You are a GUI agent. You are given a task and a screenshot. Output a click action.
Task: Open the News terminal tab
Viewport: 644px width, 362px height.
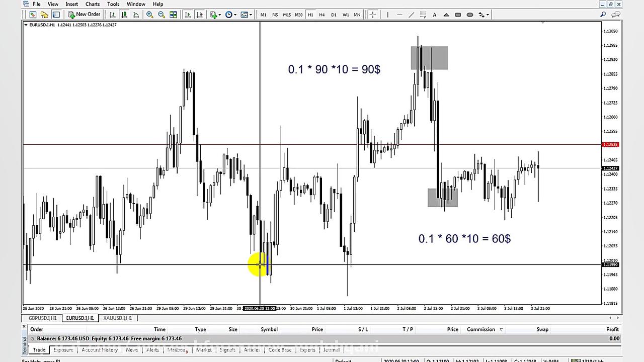(x=132, y=350)
